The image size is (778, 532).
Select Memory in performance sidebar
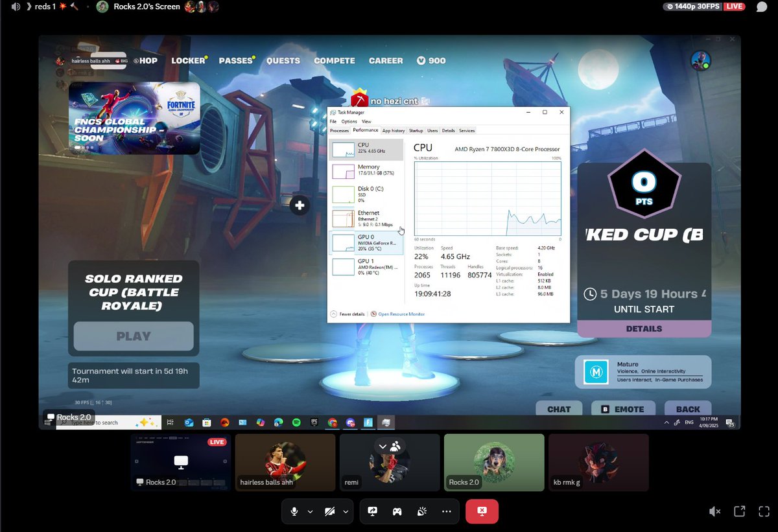pyautogui.click(x=366, y=170)
